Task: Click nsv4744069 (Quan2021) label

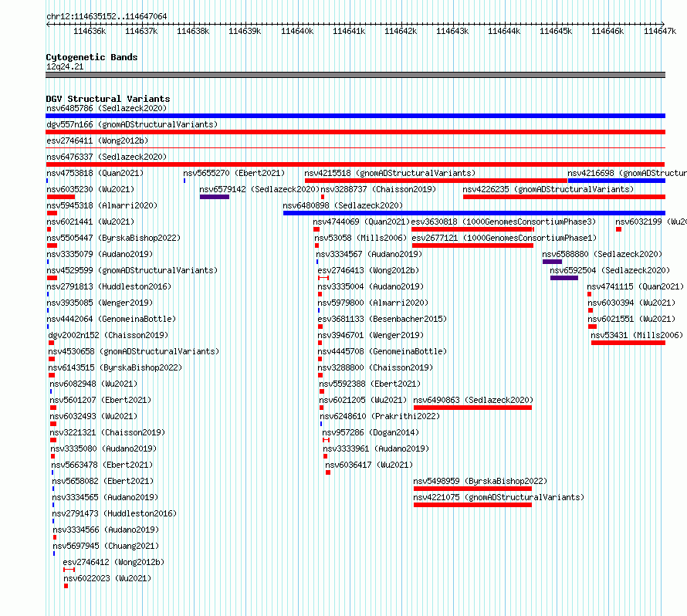Action: pyautogui.click(x=361, y=222)
